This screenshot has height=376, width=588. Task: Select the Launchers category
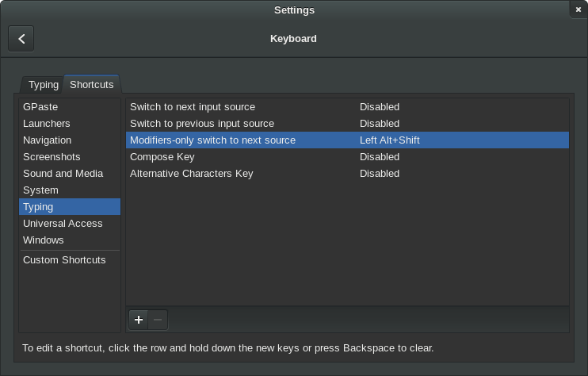point(47,124)
